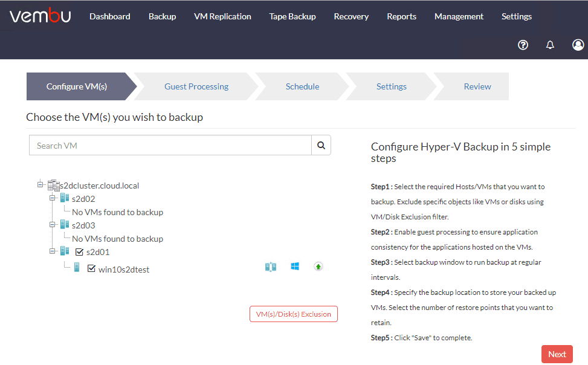Collapse the s2d02 host node
588x365 pixels.
pyautogui.click(x=53, y=198)
